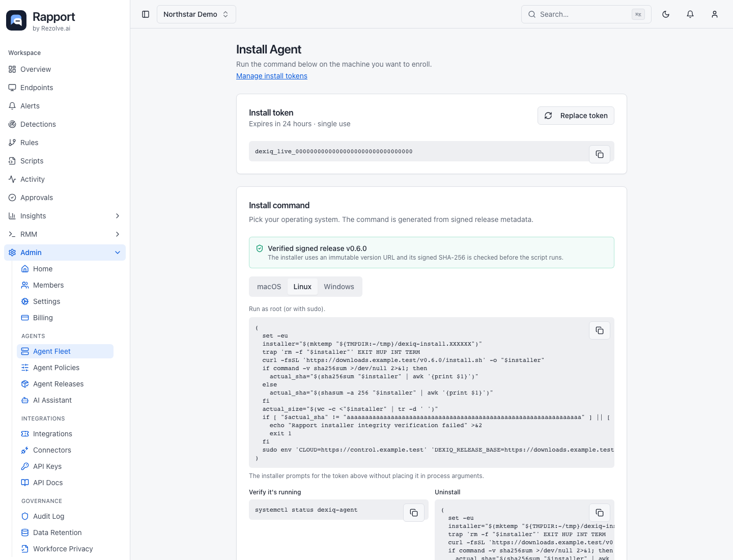The width and height of the screenshot is (733, 560).
Task: Open the API Docs page
Action: pyautogui.click(x=65, y=483)
